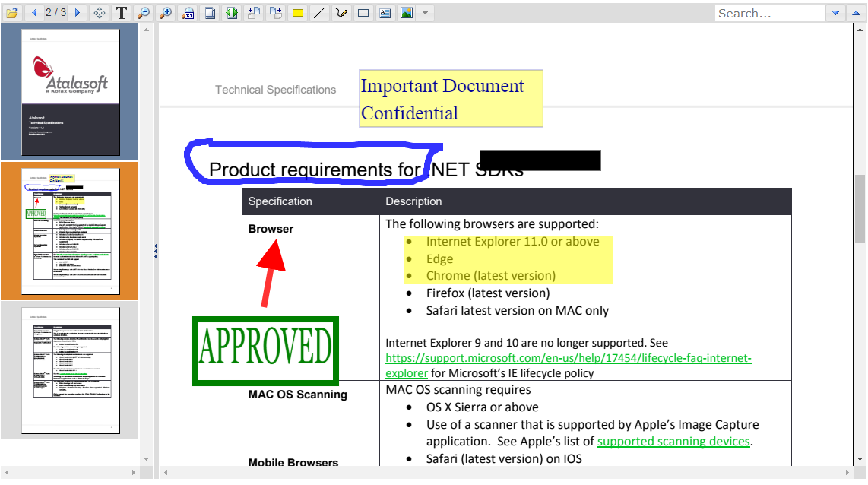
Task: Select the black redaction rectangle
Action: click(x=540, y=160)
